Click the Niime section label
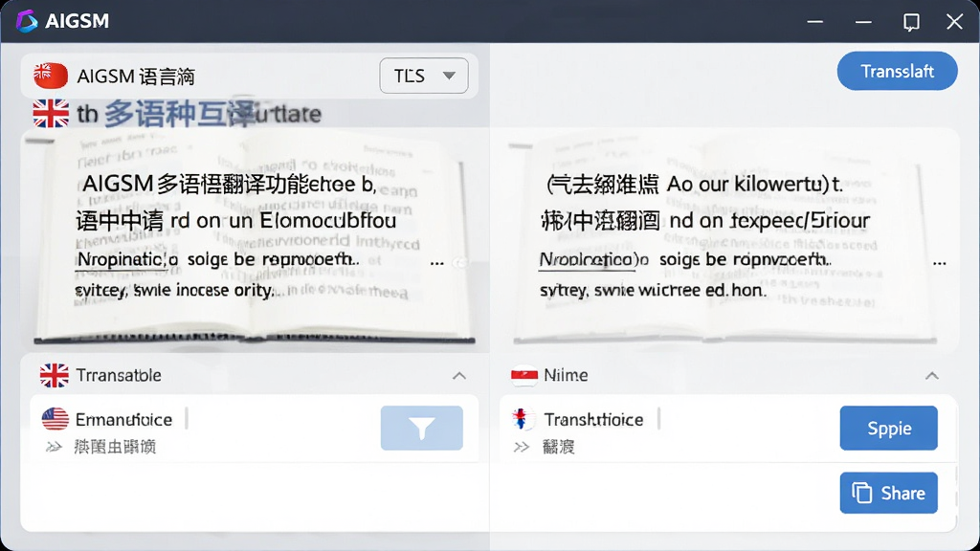 tap(566, 375)
